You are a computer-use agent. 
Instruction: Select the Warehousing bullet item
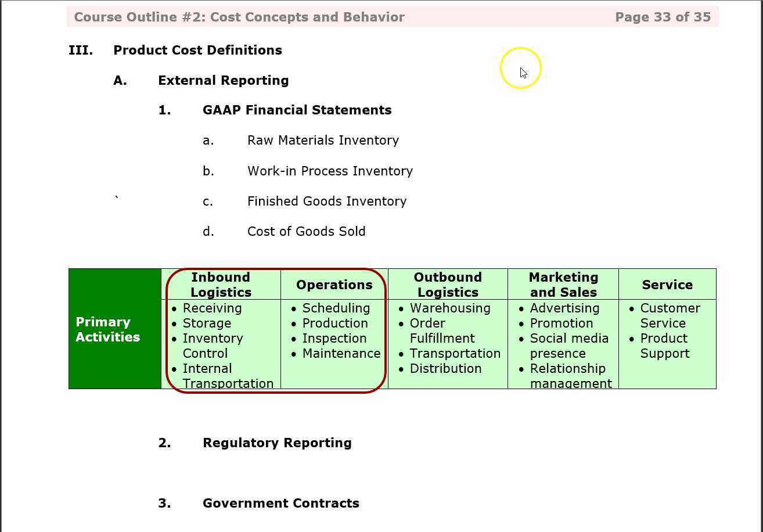point(450,308)
